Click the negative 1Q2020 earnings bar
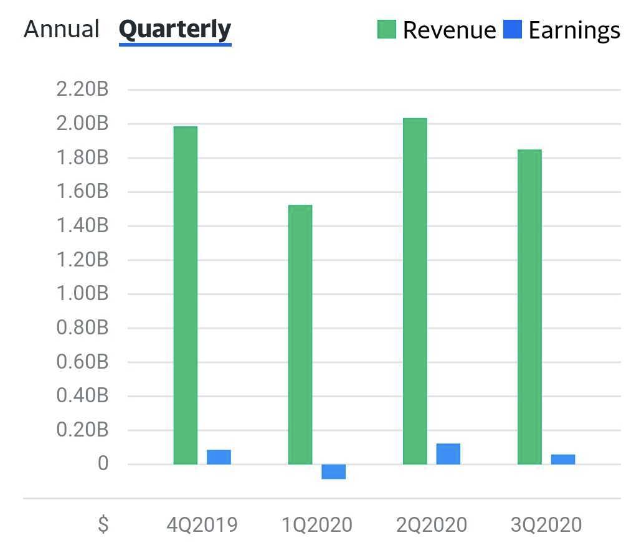 click(x=334, y=471)
